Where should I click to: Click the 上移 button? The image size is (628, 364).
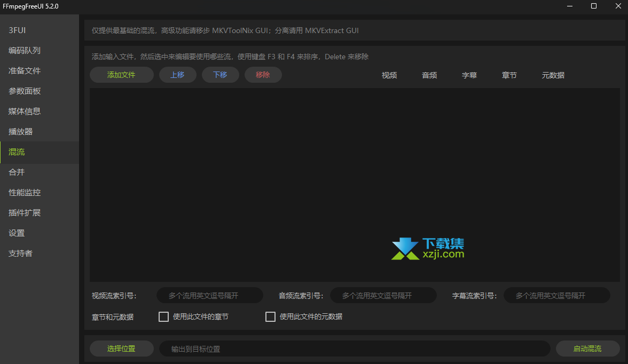(177, 75)
